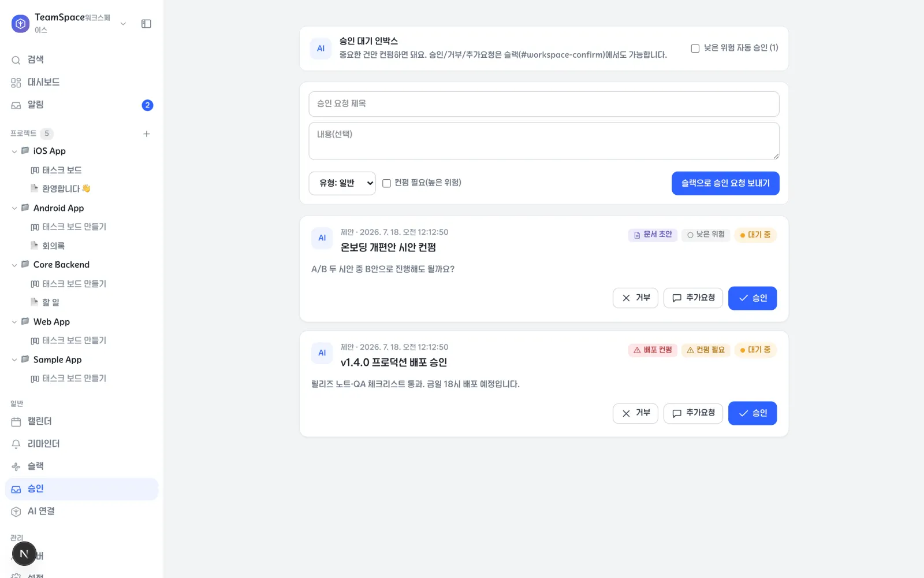Click the 컨펌 필요 warning tag

[x=706, y=350]
